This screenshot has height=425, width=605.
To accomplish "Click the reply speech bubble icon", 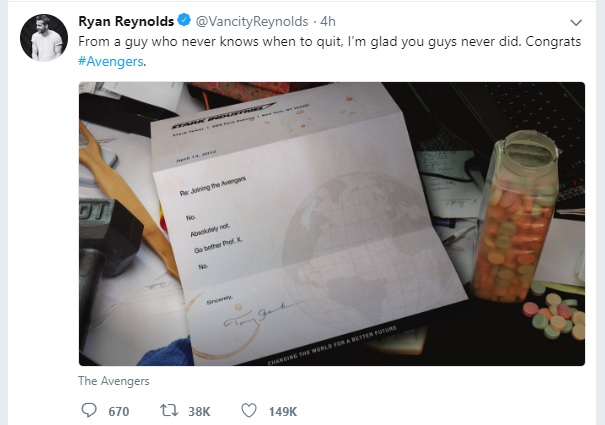I will click(x=87, y=410).
